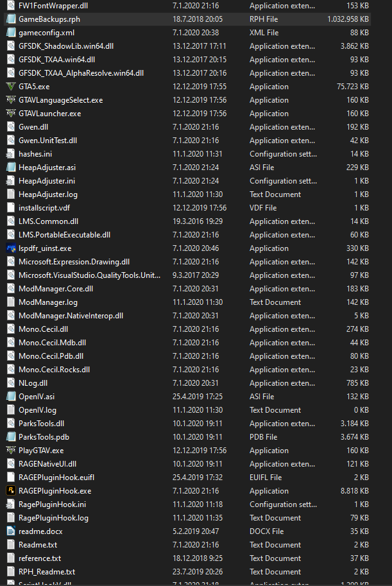Image resolution: width=392 pixels, height=586 pixels.
Task: Click the 9.3.2017 20:29 date value
Action: pos(196,275)
